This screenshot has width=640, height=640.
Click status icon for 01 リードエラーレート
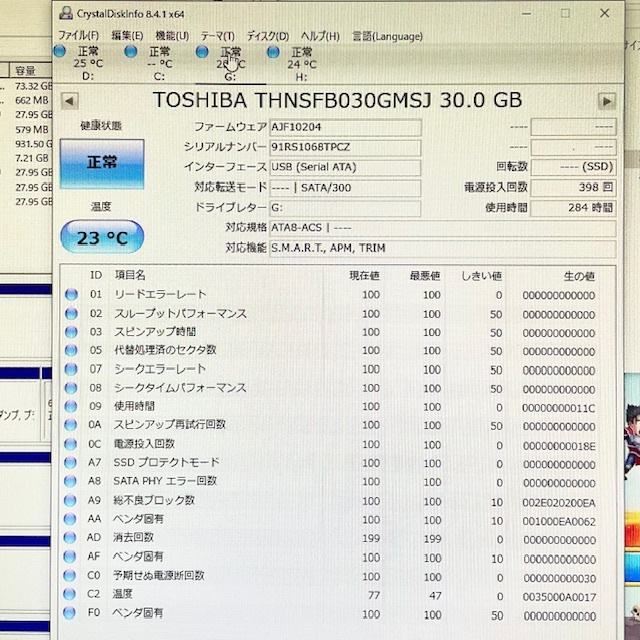coord(71,294)
